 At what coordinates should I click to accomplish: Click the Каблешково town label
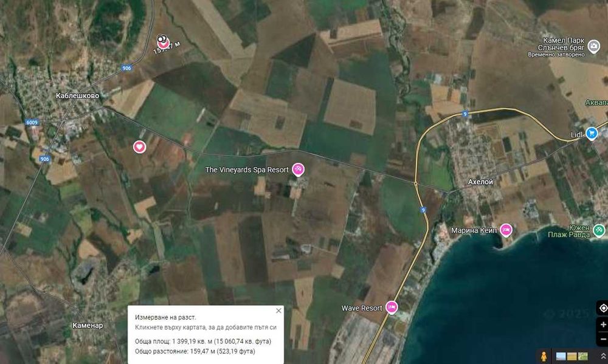(77, 95)
